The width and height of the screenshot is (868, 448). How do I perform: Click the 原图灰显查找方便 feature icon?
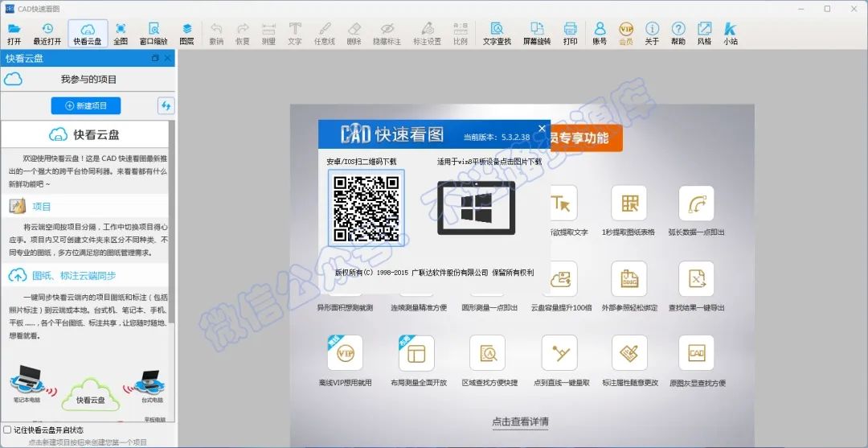pyautogui.click(x=696, y=353)
